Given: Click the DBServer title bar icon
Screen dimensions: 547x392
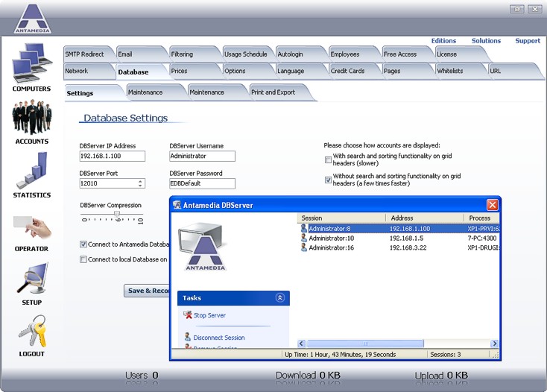Looking at the screenshot, I should [x=177, y=205].
